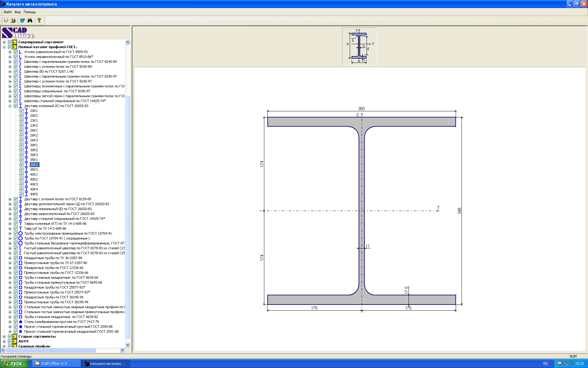
Task: Click the I-beam icon next to 40К1
Action: pyautogui.click(x=26, y=174)
